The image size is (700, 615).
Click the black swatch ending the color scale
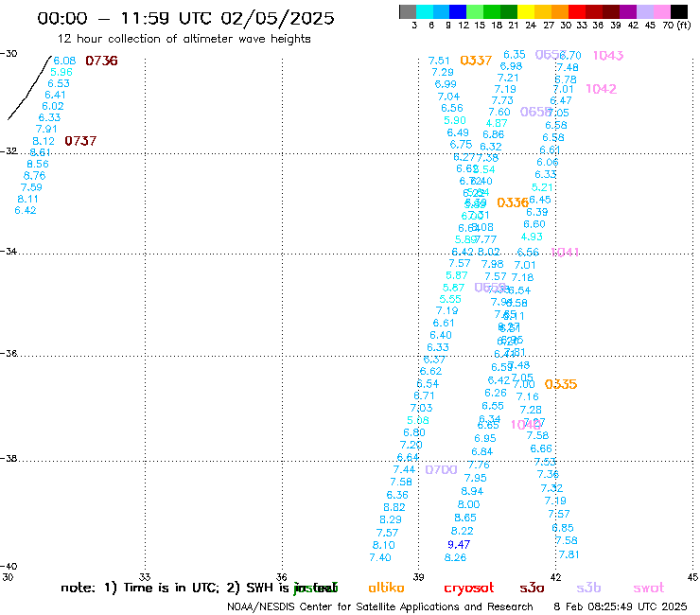[x=679, y=11]
